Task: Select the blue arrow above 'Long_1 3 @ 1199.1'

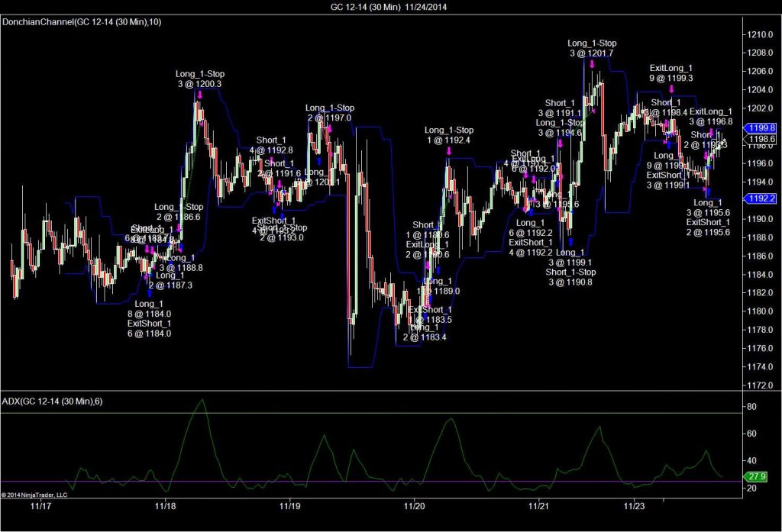Action: pos(571,242)
